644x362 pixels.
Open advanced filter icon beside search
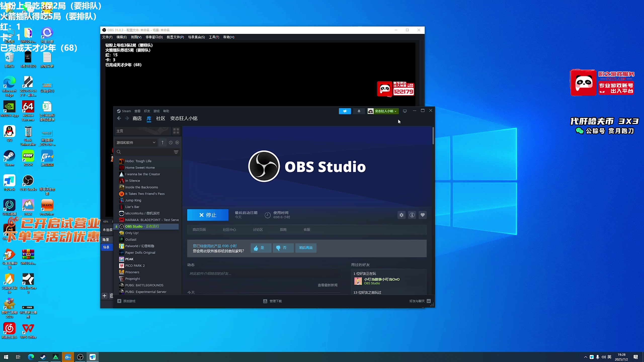pyautogui.click(x=176, y=152)
